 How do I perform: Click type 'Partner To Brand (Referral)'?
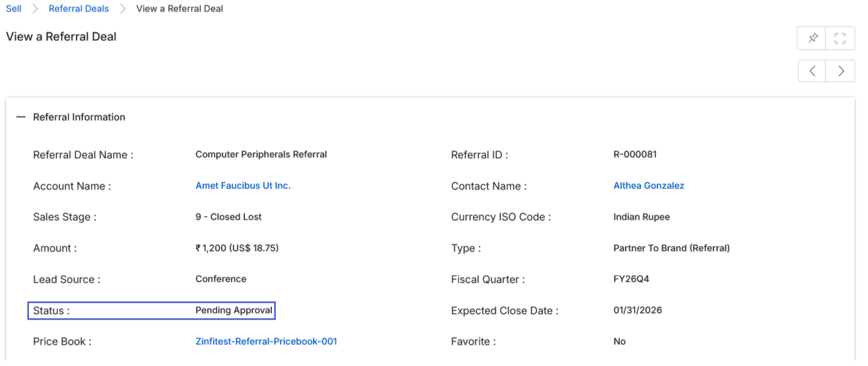point(672,248)
